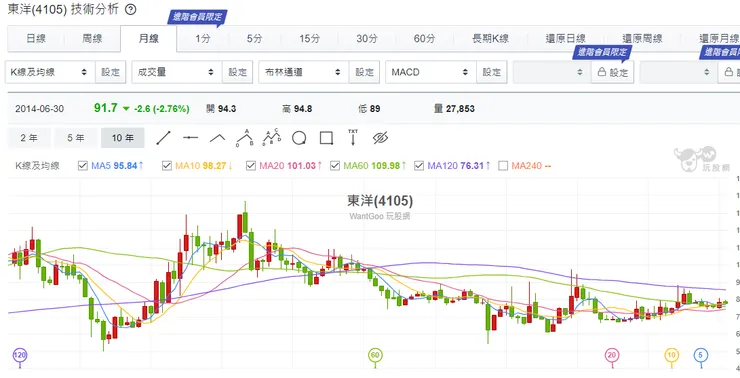This screenshot has height=378, width=740.
Task: Click the MA120 purple marker pin
Action: [19, 356]
